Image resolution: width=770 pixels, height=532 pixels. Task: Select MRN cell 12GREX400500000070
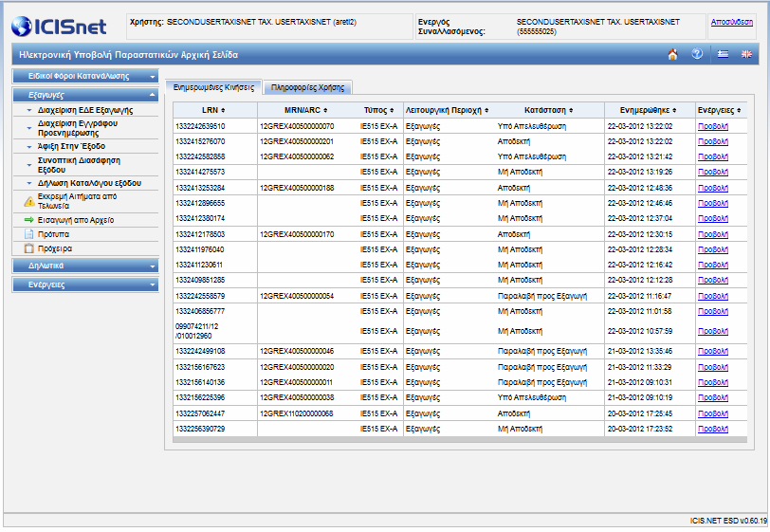297,126
